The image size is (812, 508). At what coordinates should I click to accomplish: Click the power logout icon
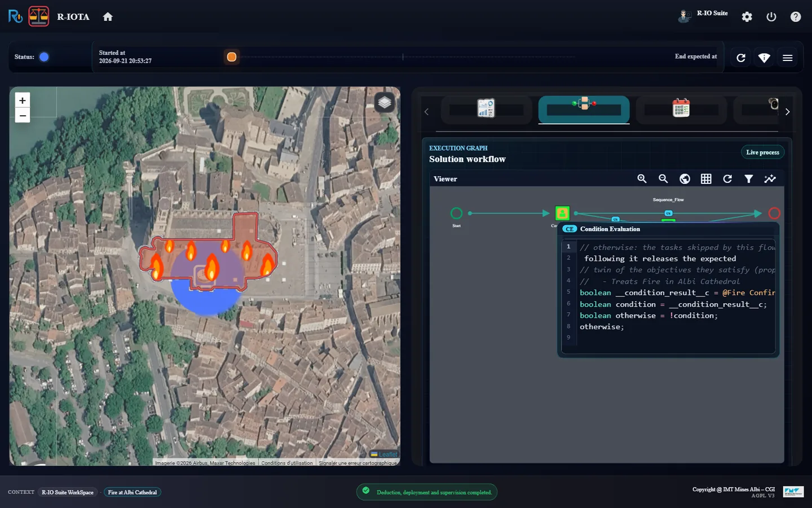[x=771, y=17]
